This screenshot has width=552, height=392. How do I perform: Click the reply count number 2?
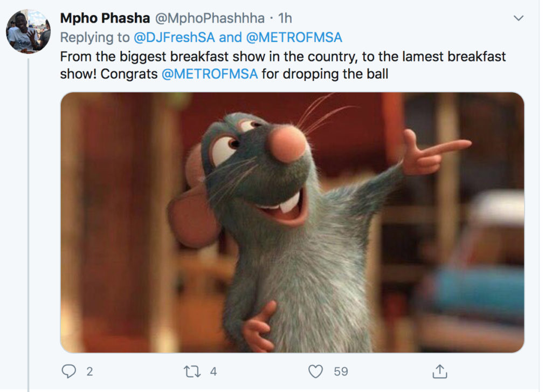click(x=90, y=372)
